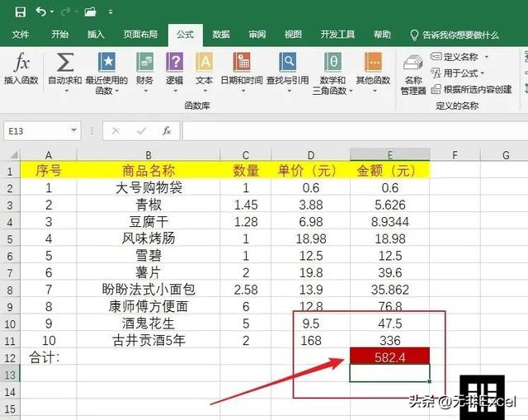The height and width of the screenshot is (420, 528).
Task: Click the 告诉我你想要做什么 search box
Action: pyautogui.click(x=455, y=35)
